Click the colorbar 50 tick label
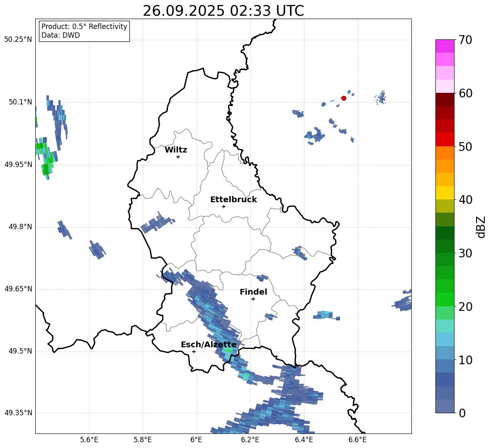 pos(465,147)
